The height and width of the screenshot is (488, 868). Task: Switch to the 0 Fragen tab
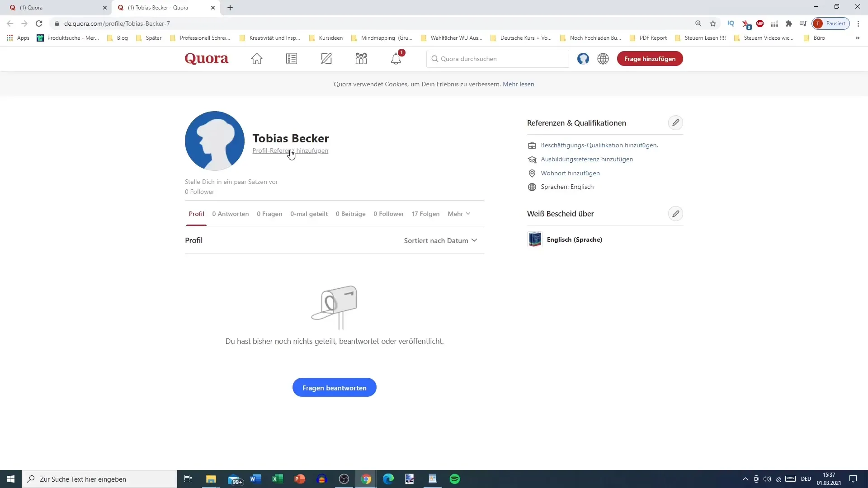pos(270,214)
